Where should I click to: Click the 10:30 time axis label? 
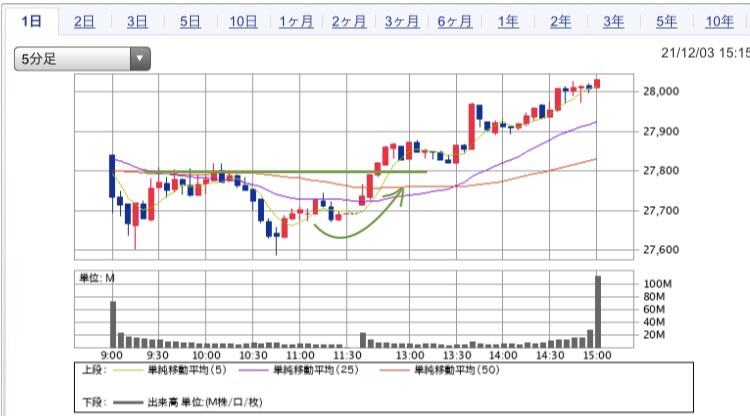coord(253,355)
